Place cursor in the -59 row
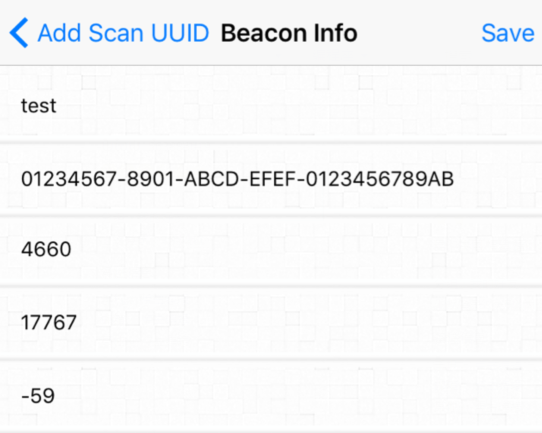This screenshot has height=433, width=542. click(x=271, y=396)
